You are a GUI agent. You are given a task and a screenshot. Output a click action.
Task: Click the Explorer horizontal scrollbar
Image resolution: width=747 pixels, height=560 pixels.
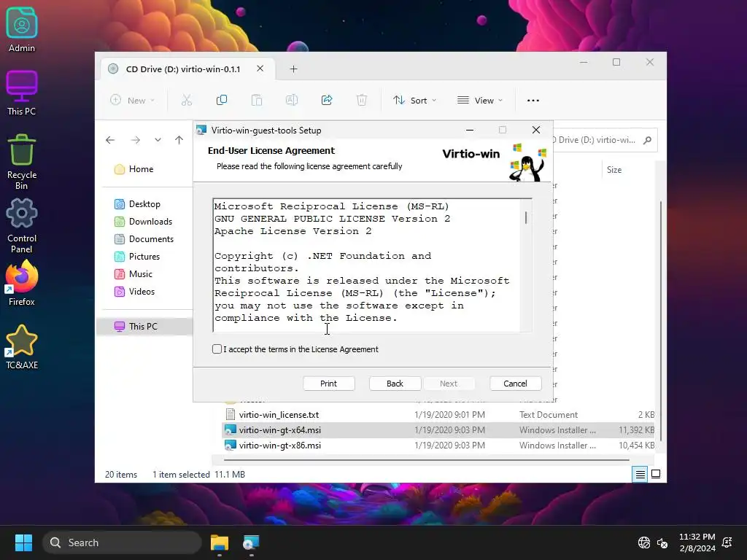tap(426, 460)
